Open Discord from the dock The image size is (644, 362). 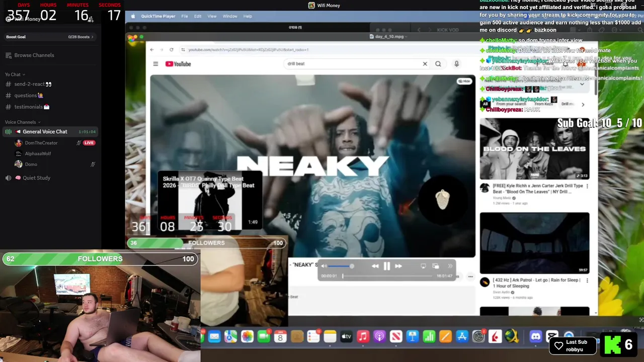pos(535,336)
